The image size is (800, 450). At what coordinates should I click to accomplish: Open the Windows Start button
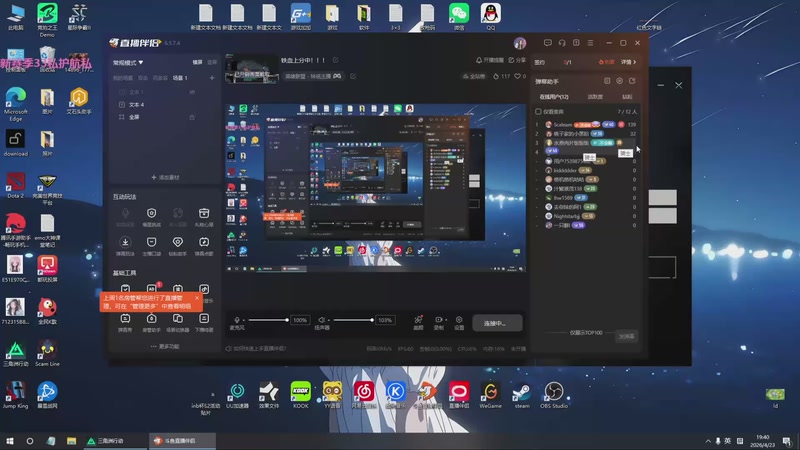9,441
